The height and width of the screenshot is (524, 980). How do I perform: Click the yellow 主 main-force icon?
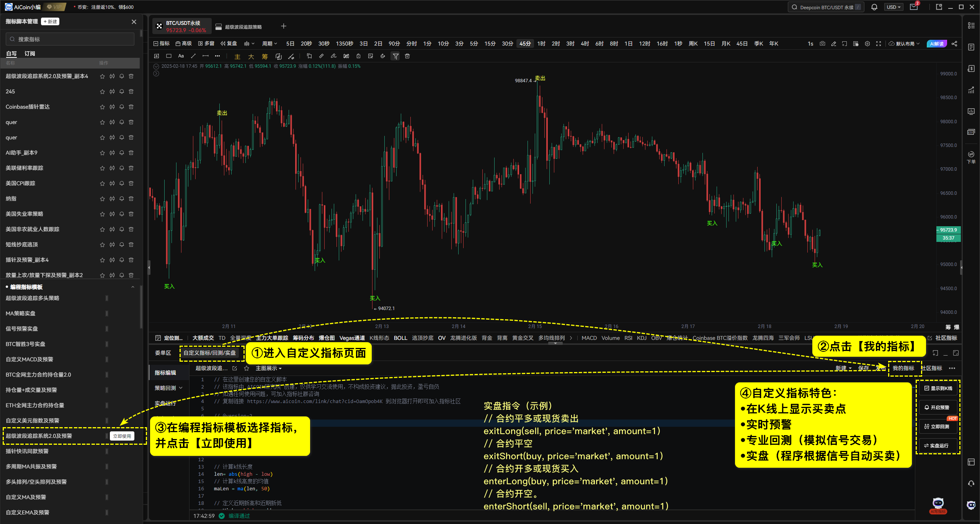pos(237,57)
